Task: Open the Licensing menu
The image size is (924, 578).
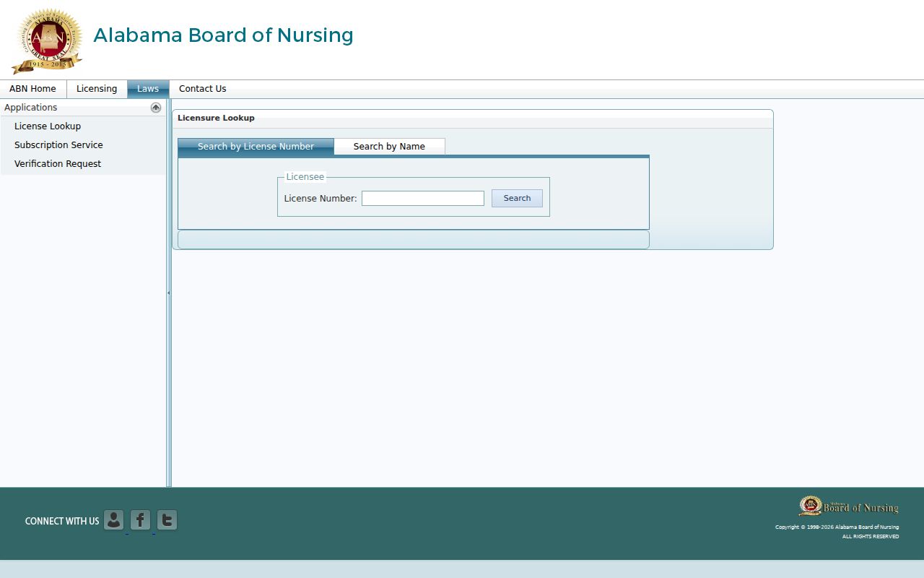Action: 97,89
